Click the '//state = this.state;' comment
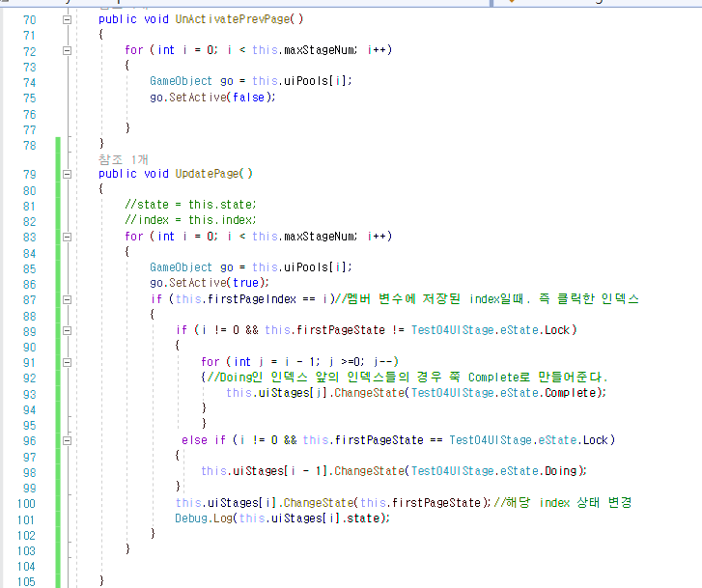This screenshot has width=702, height=588. (x=191, y=205)
